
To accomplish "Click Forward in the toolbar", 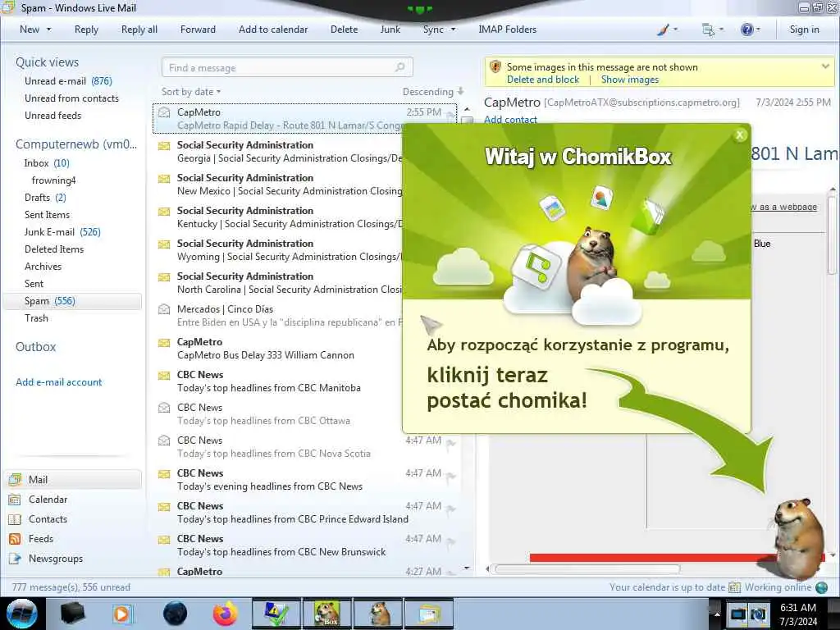I will [x=198, y=30].
